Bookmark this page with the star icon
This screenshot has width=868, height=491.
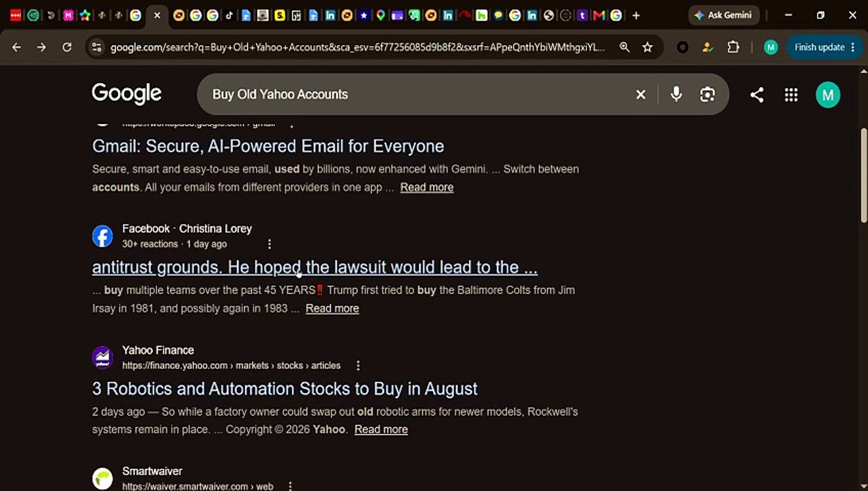[x=648, y=47]
